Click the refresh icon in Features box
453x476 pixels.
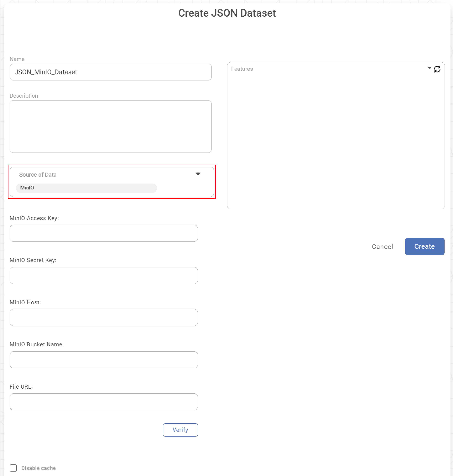(437, 69)
